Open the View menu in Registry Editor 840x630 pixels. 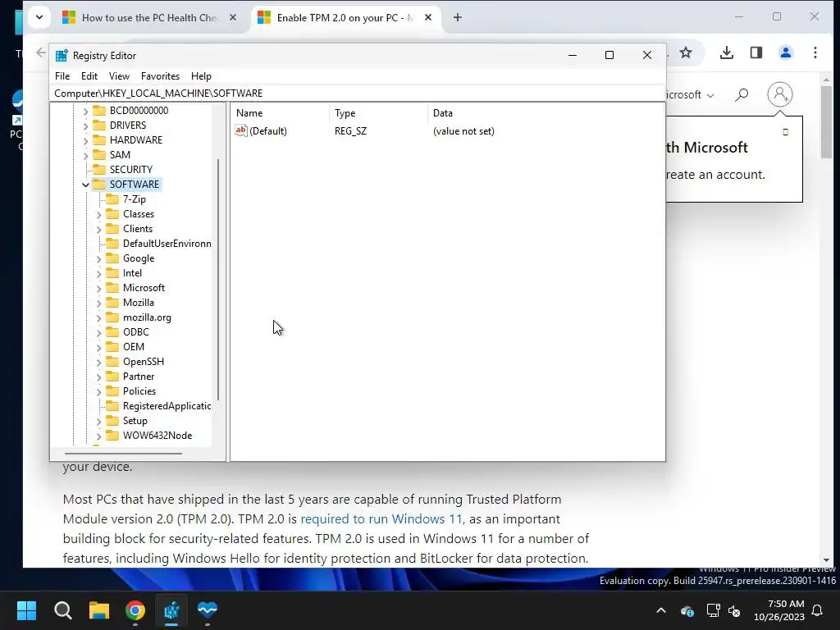(x=119, y=76)
